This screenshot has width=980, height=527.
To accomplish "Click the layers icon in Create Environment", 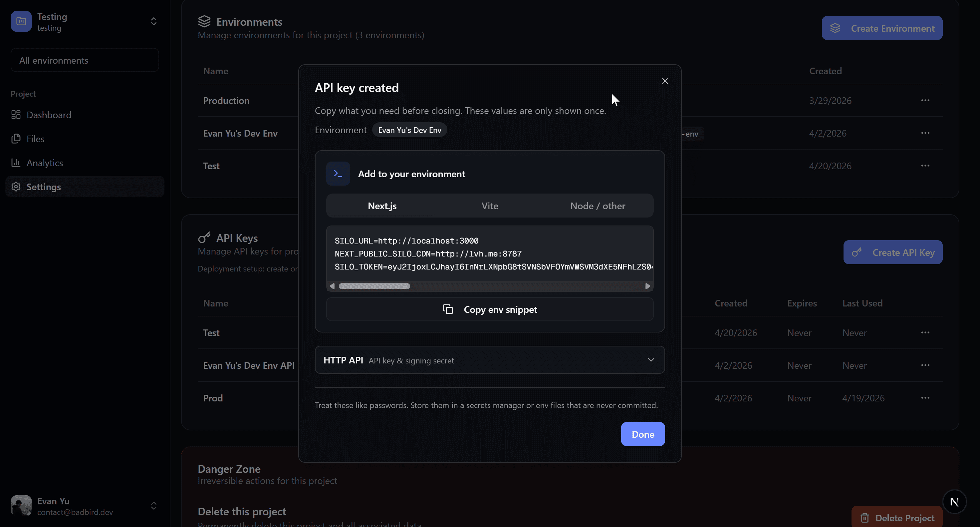I will (835, 28).
